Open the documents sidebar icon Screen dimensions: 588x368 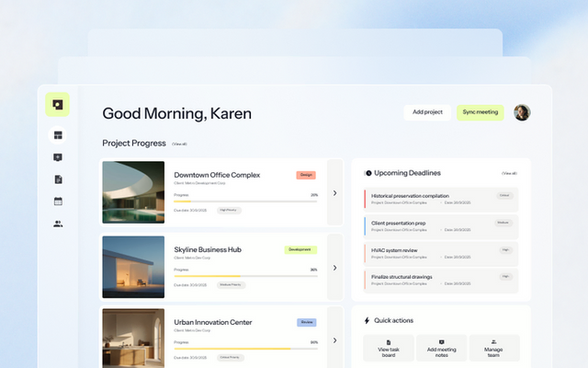tap(58, 179)
